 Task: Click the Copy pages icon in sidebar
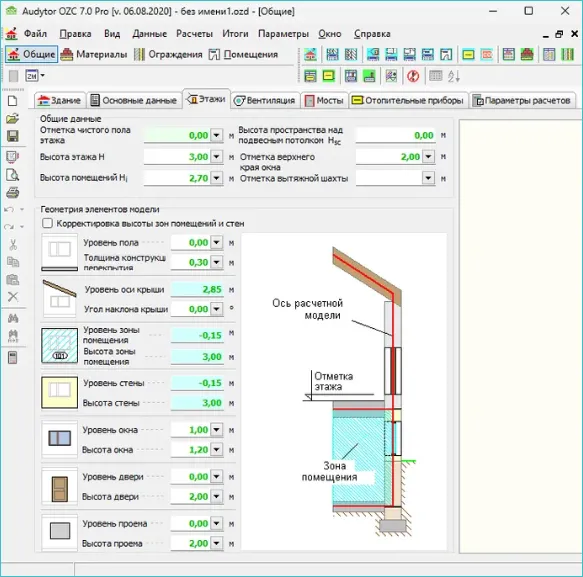(x=13, y=262)
